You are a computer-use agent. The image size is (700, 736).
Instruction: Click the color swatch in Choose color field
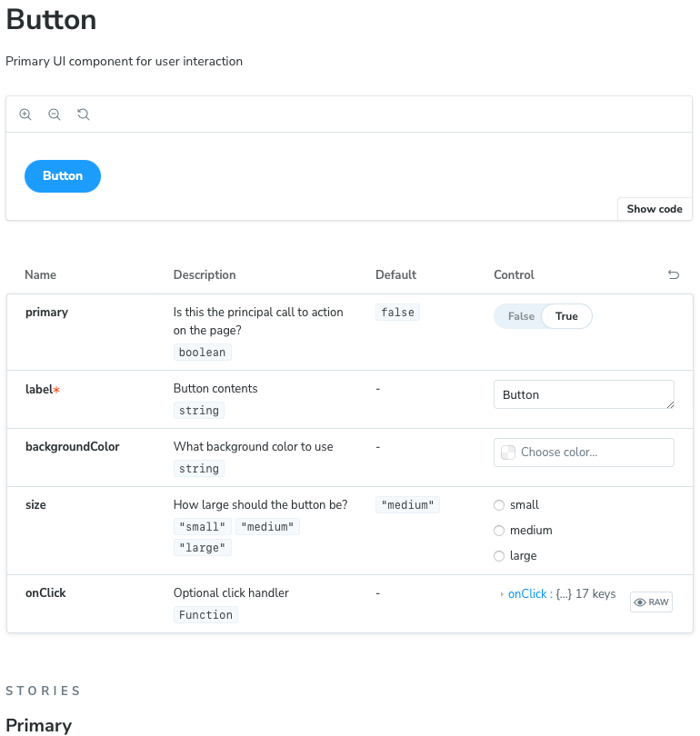click(x=508, y=453)
